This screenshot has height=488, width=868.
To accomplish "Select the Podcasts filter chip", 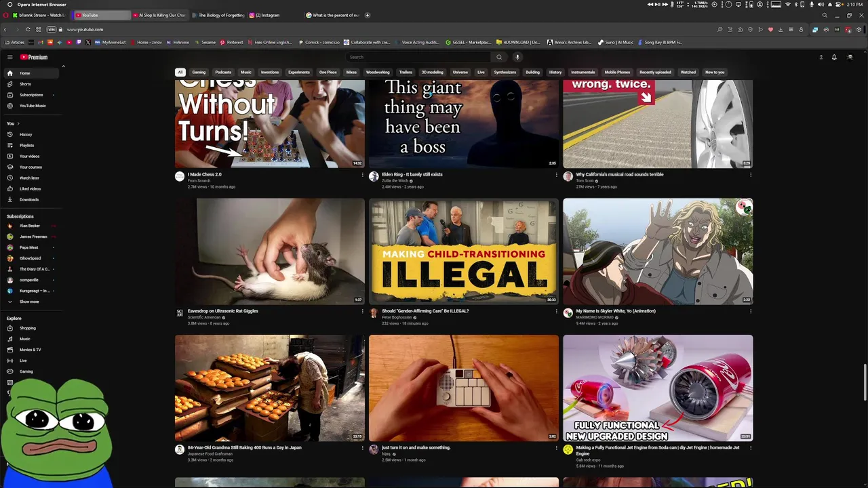I will pos(223,72).
